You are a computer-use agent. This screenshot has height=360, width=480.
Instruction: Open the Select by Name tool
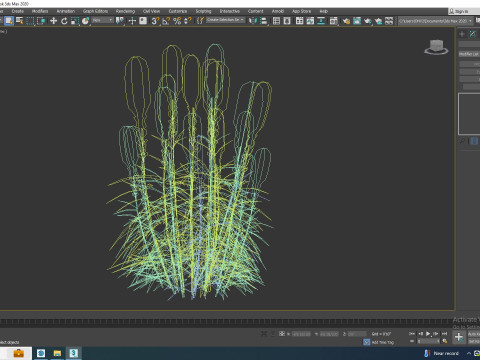point(20,21)
